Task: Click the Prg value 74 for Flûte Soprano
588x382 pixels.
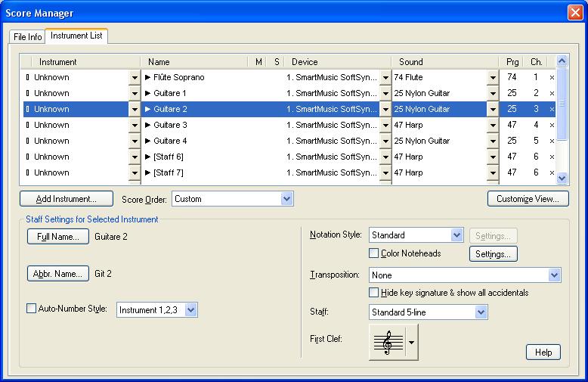Action: pyautogui.click(x=512, y=77)
